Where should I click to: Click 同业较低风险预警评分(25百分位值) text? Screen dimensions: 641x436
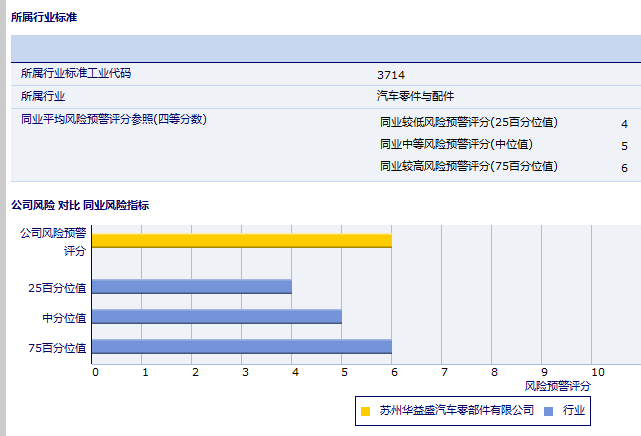pos(469,123)
